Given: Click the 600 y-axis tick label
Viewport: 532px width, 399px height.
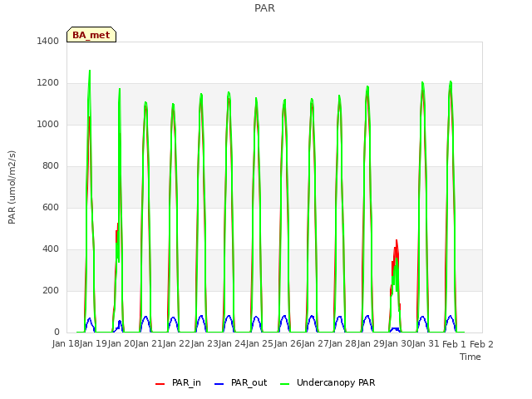Looking at the screenshot, I should pos(51,207).
